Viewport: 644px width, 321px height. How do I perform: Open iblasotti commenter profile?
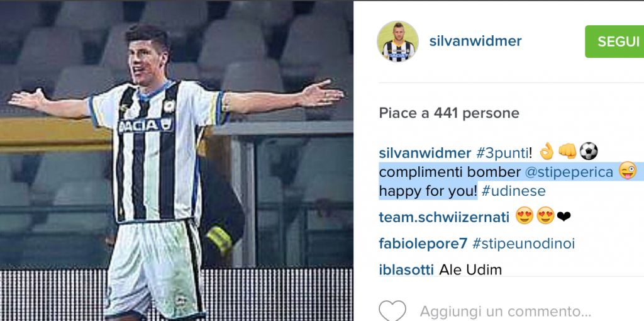(406, 270)
